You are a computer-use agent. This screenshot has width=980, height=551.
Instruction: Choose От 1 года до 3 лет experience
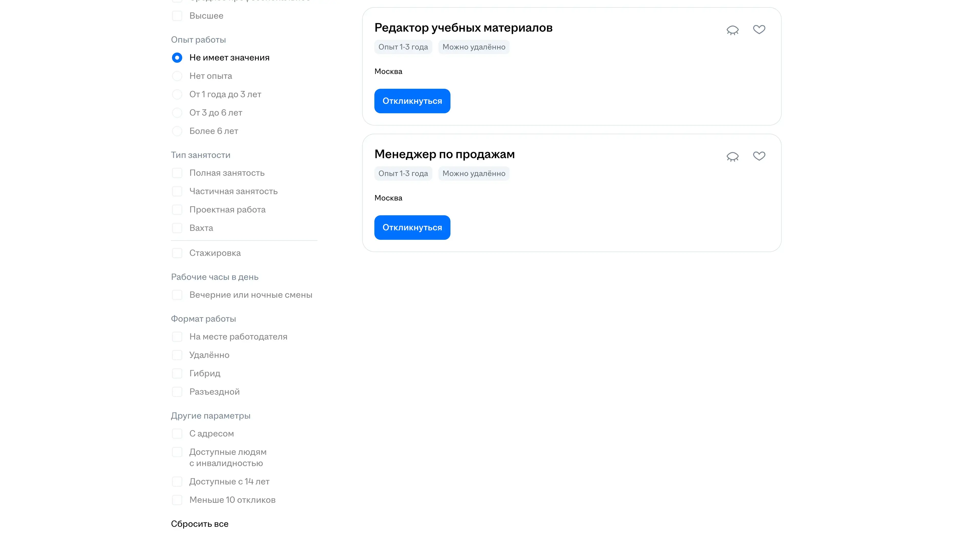(x=177, y=94)
